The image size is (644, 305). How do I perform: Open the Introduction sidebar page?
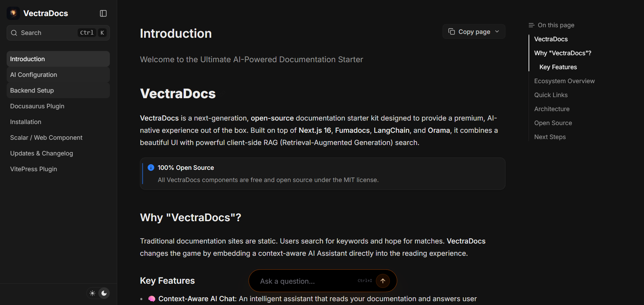[58, 59]
